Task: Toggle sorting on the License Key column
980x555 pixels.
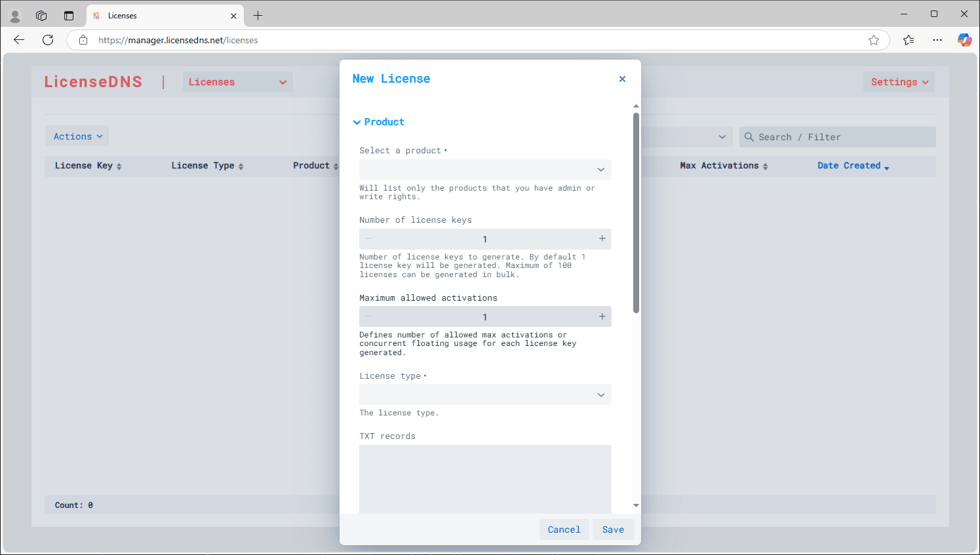Action: pyautogui.click(x=119, y=166)
